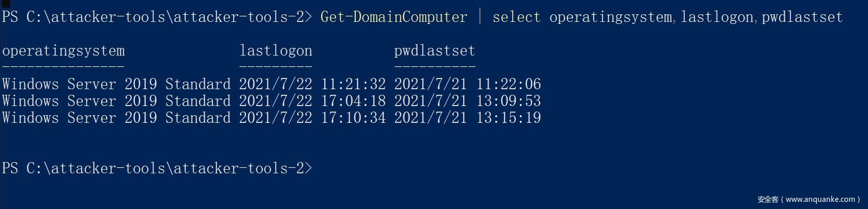
Task: Click the pwdlastset column header
Action: [x=435, y=51]
